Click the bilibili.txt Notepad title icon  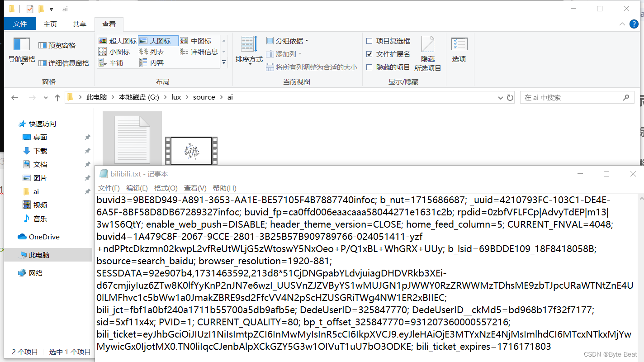(x=104, y=174)
